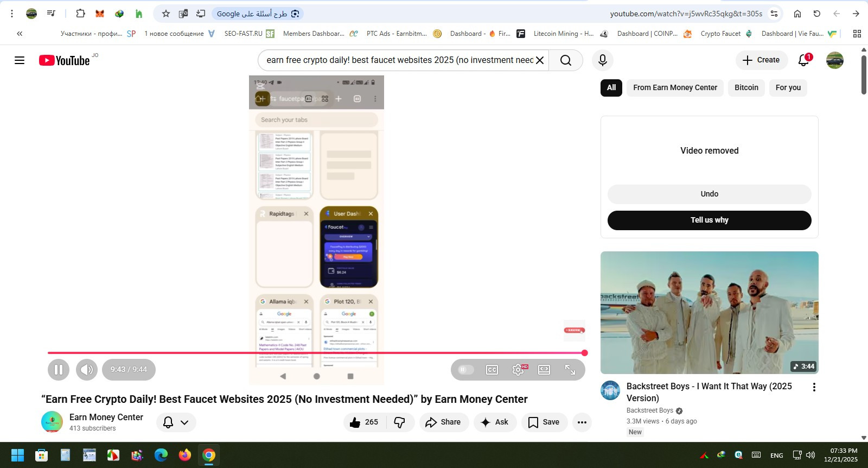Focus the YouTube search input field
868x468 pixels.
pyautogui.click(x=399, y=60)
